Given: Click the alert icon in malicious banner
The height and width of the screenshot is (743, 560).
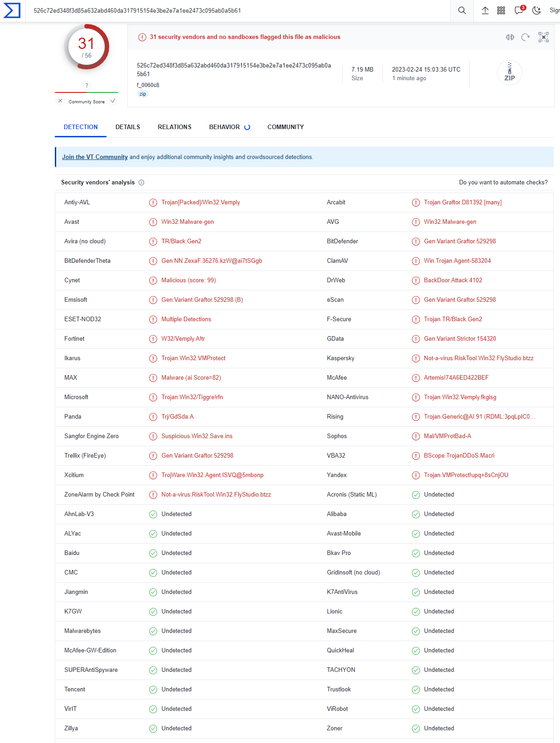Looking at the screenshot, I should pyautogui.click(x=142, y=37).
